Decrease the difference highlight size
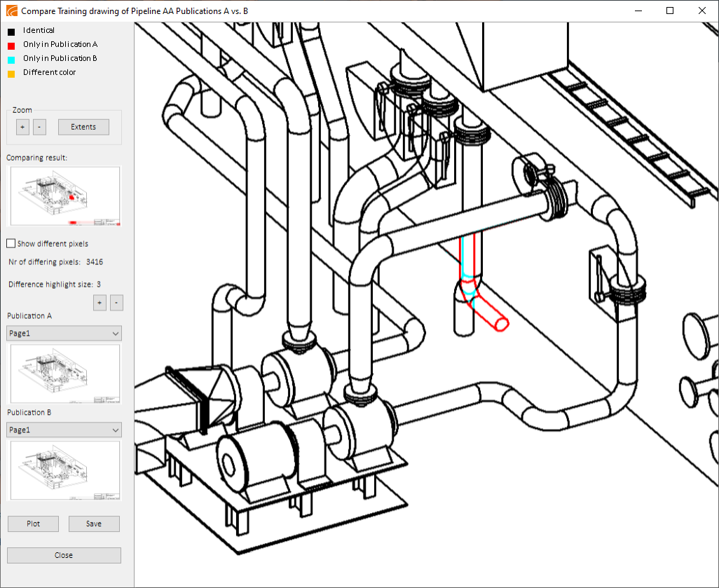 pyautogui.click(x=116, y=302)
